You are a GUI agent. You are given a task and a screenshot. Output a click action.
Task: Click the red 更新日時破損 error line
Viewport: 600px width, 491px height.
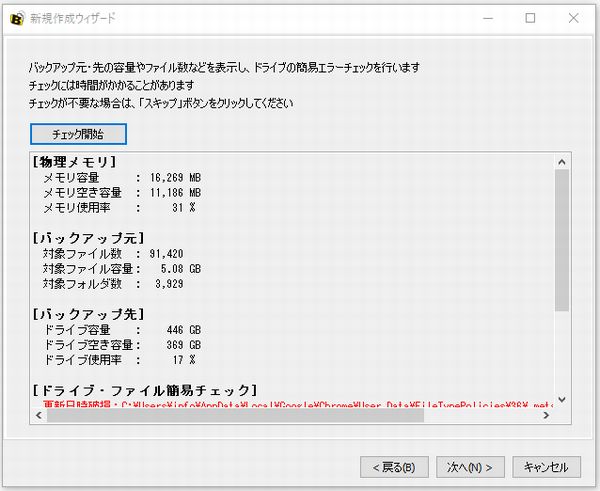click(298, 404)
